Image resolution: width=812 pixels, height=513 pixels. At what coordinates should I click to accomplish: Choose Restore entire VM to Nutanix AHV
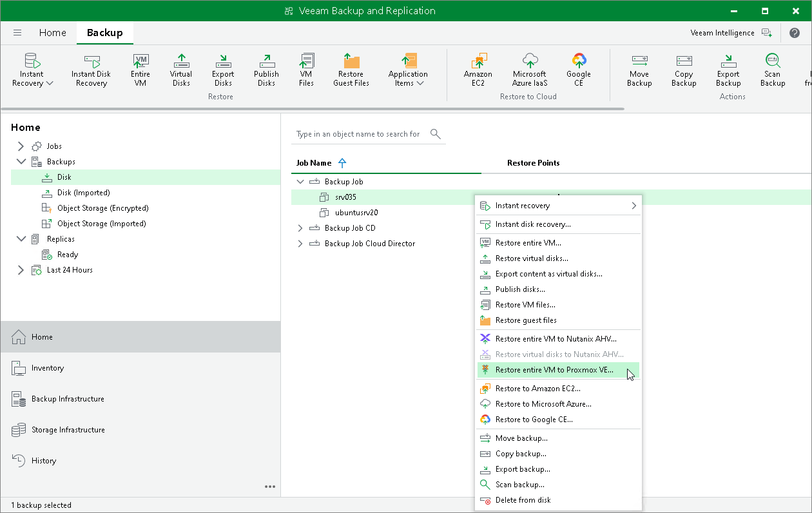[559, 339]
